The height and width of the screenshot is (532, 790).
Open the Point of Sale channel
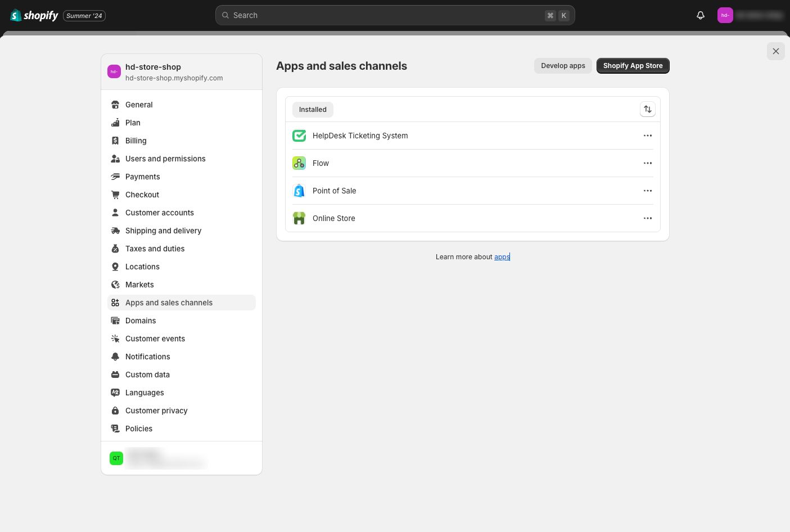point(473,191)
